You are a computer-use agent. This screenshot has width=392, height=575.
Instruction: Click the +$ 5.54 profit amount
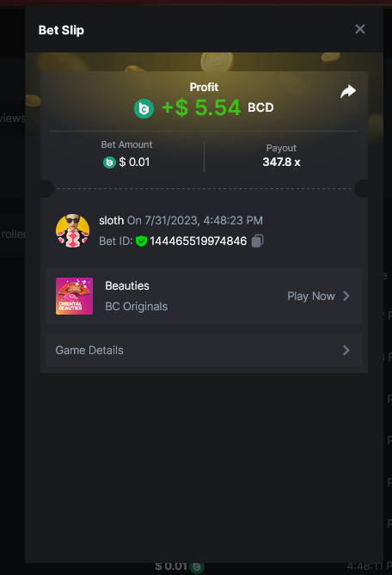201,107
